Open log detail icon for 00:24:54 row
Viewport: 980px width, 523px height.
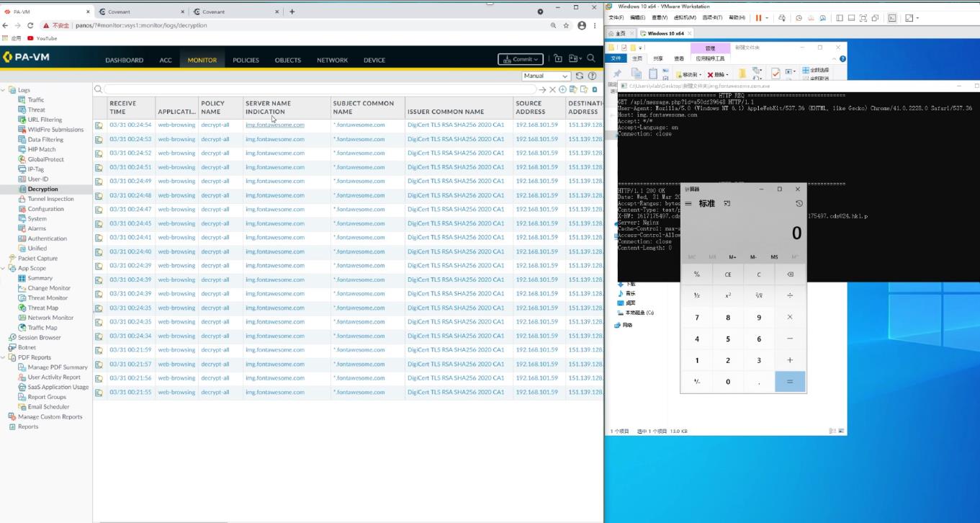coord(99,125)
